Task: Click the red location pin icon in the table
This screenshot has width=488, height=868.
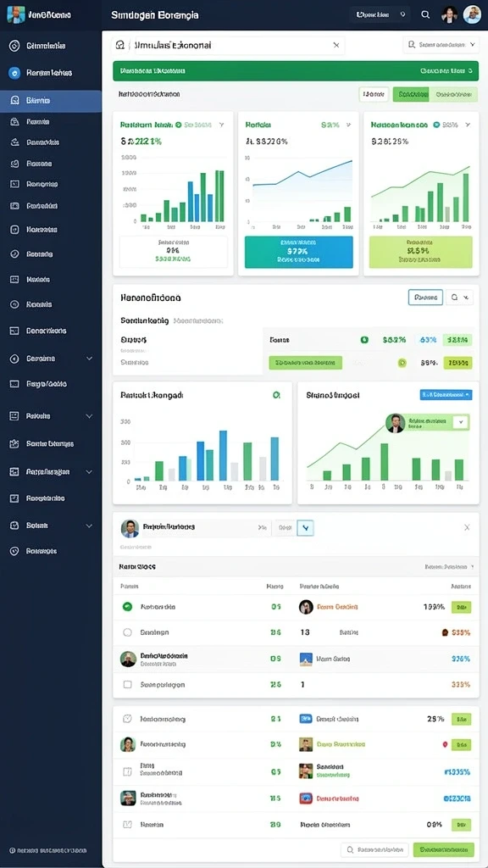Action: click(x=444, y=745)
